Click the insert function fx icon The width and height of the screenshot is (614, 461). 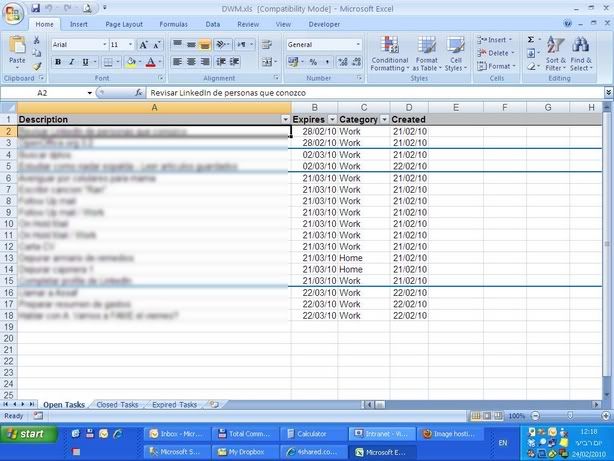click(x=139, y=92)
